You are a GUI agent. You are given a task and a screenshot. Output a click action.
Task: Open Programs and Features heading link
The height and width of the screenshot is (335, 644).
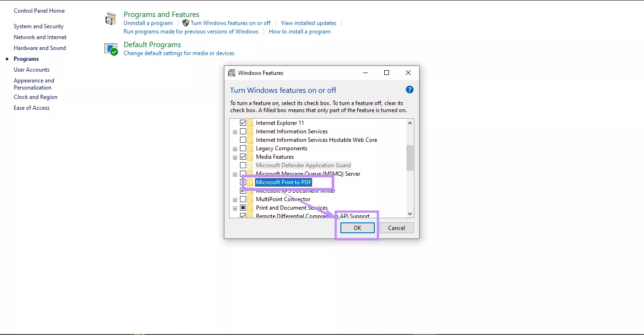(161, 15)
